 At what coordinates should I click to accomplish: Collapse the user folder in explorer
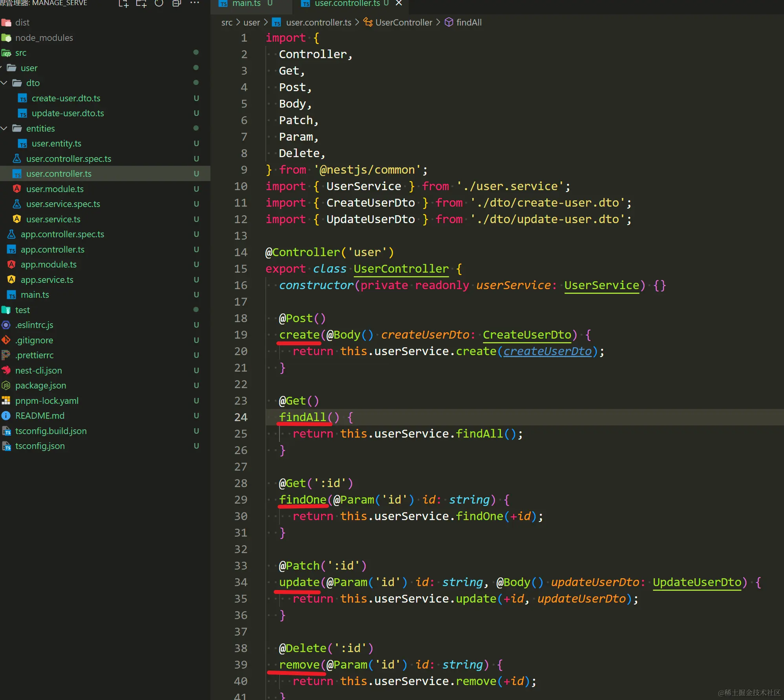click(1, 68)
